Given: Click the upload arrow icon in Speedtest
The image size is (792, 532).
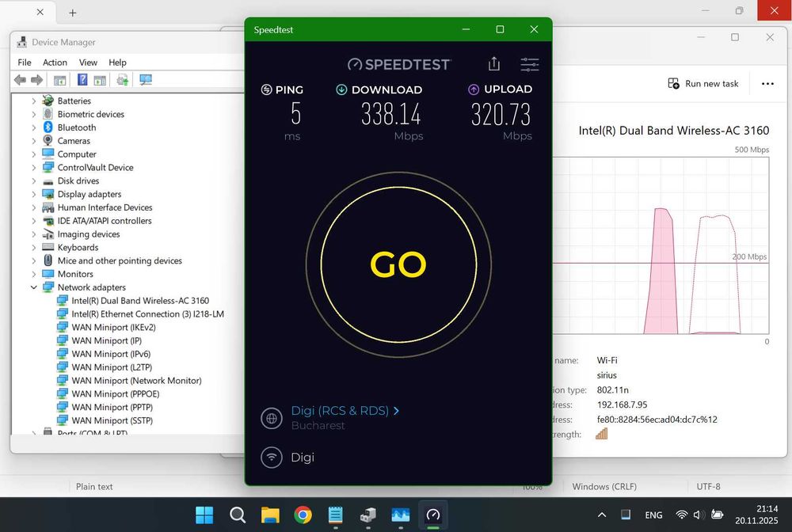Looking at the screenshot, I should click(474, 89).
